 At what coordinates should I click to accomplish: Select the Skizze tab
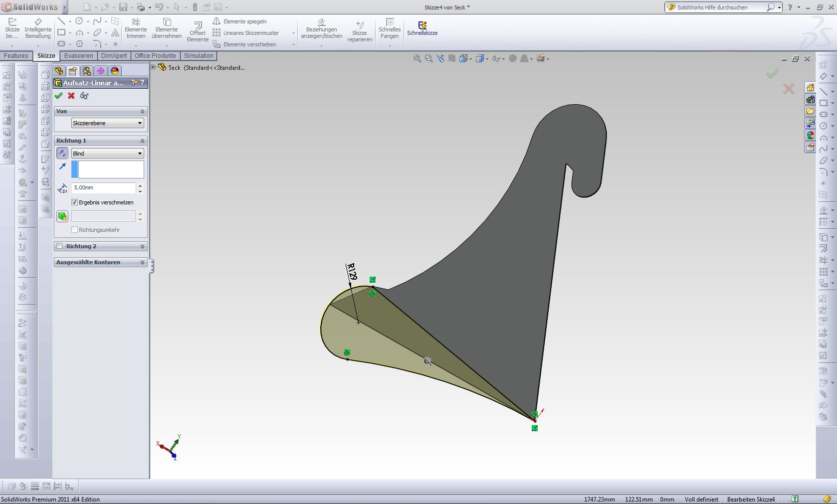tap(46, 56)
